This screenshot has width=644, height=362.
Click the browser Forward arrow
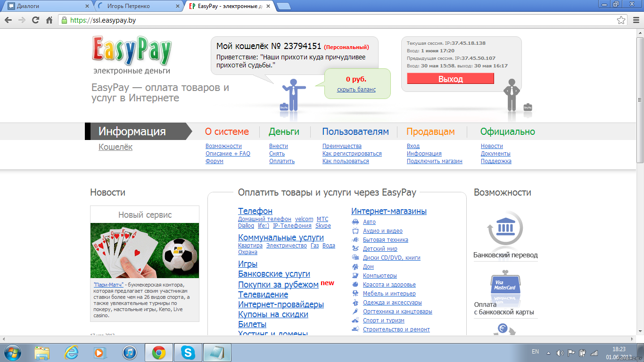point(22,20)
